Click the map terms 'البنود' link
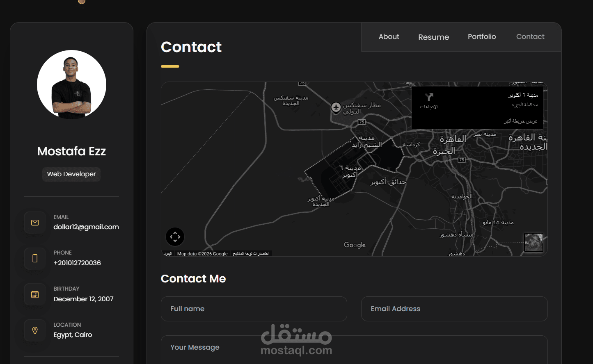The width and height of the screenshot is (593, 364). [168, 254]
